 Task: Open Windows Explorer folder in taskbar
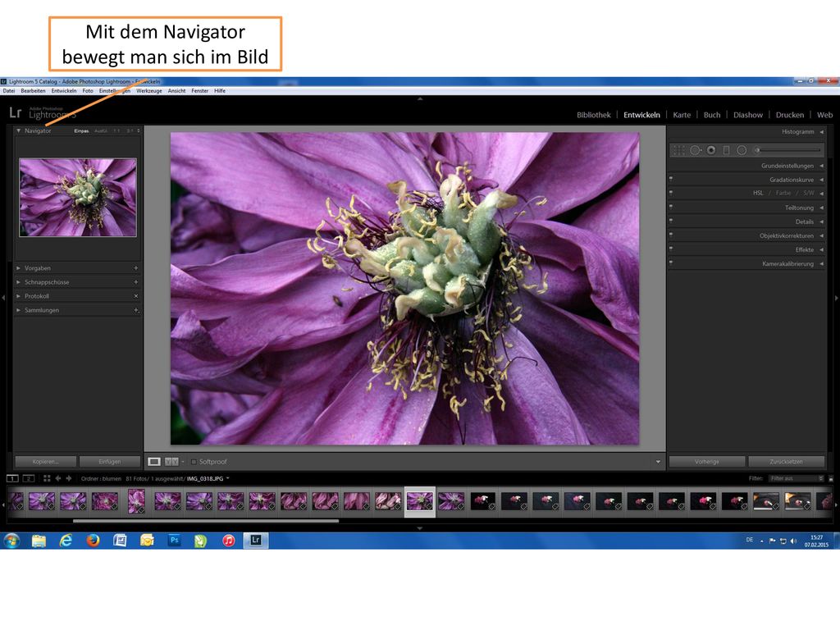(39, 541)
